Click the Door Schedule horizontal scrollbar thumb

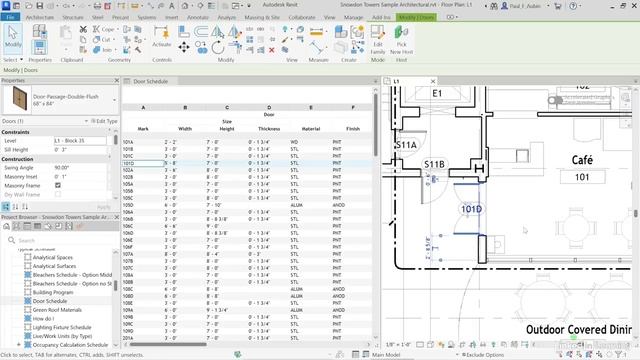click(168, 344)
